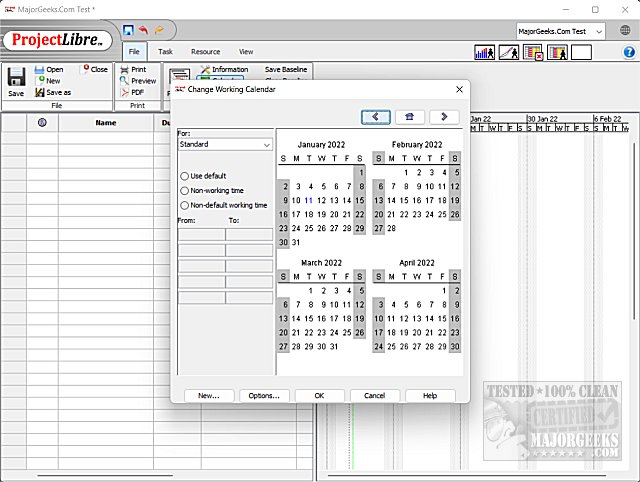
Task: Click the New... calendar button
Action: click(208, 395)
